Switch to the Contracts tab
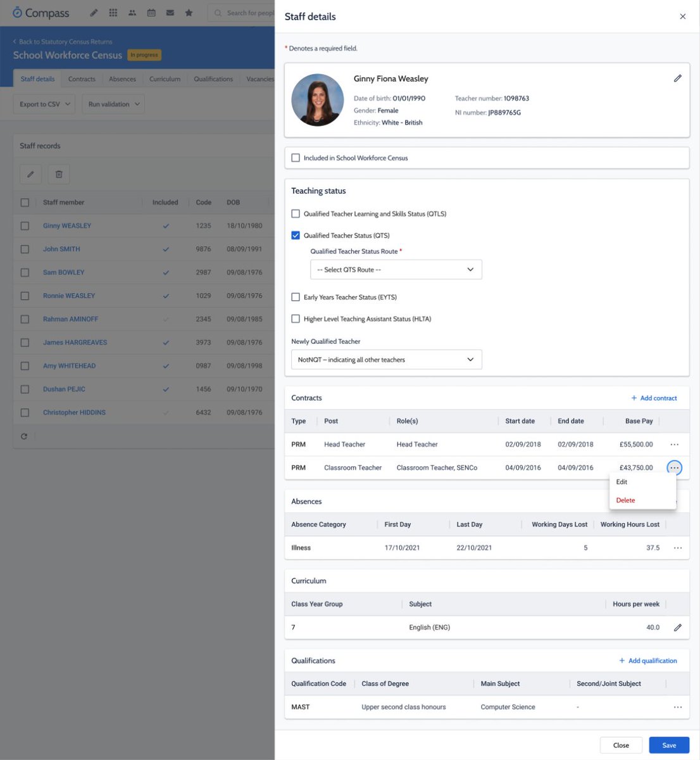Image resolution: width=700 pixels, height=760 pixels. pyautogui.click(x=82, y=79)
